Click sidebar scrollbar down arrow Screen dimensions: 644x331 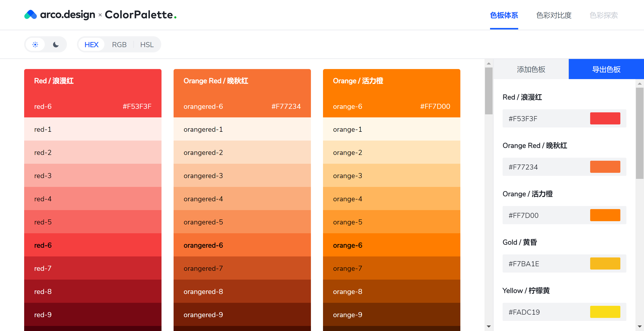click(x=640, y=326)
